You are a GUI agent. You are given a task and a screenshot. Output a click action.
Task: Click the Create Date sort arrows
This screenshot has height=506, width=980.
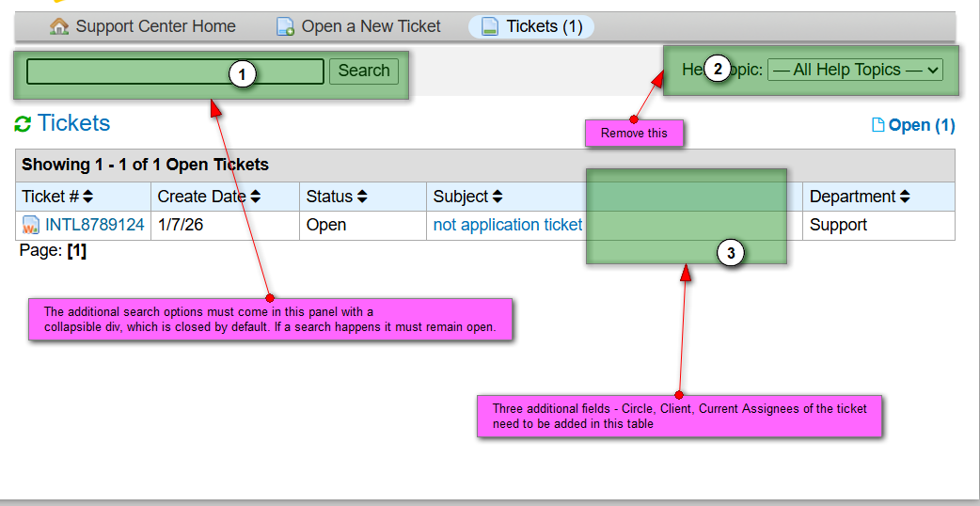pos(255,197)
